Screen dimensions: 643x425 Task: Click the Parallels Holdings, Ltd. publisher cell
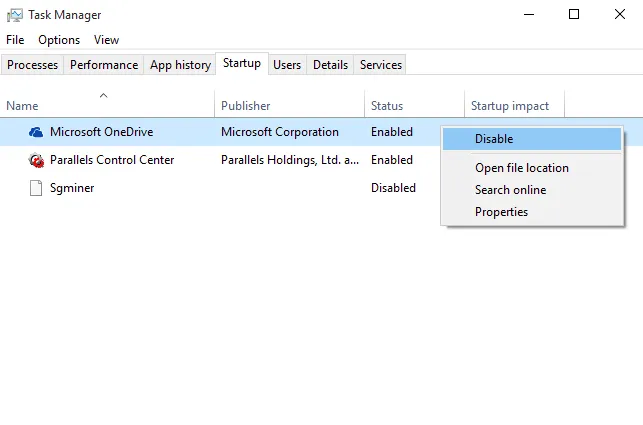click(290, 160)
